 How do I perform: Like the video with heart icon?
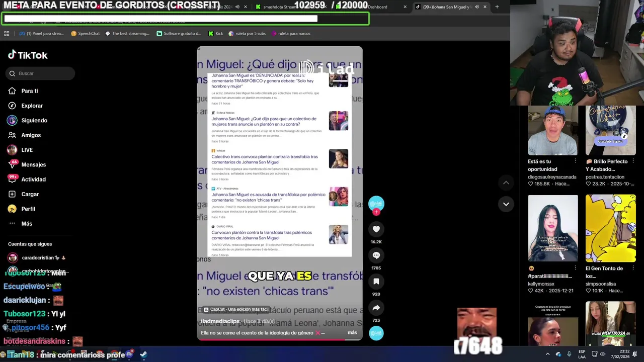[376, 229]
